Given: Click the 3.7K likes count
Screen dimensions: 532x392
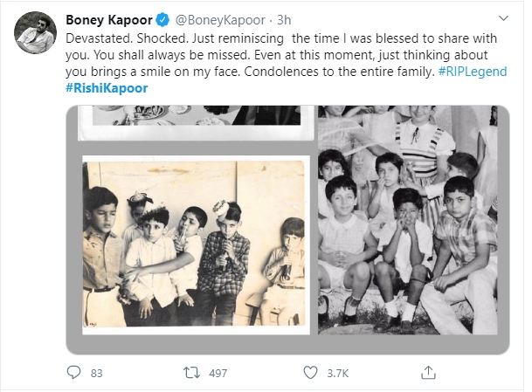Looking at the screenshot, I should 335,373.
